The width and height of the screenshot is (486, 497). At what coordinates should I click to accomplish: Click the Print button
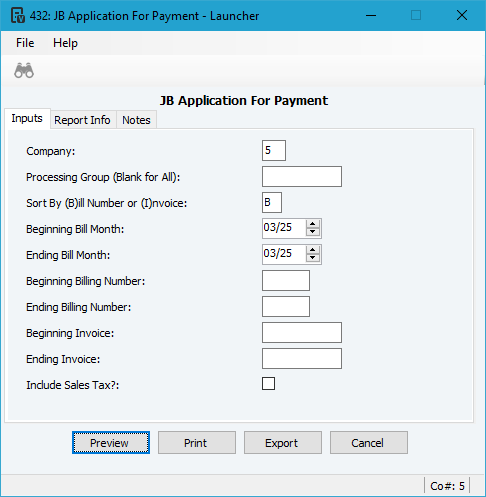coord(197,443)
